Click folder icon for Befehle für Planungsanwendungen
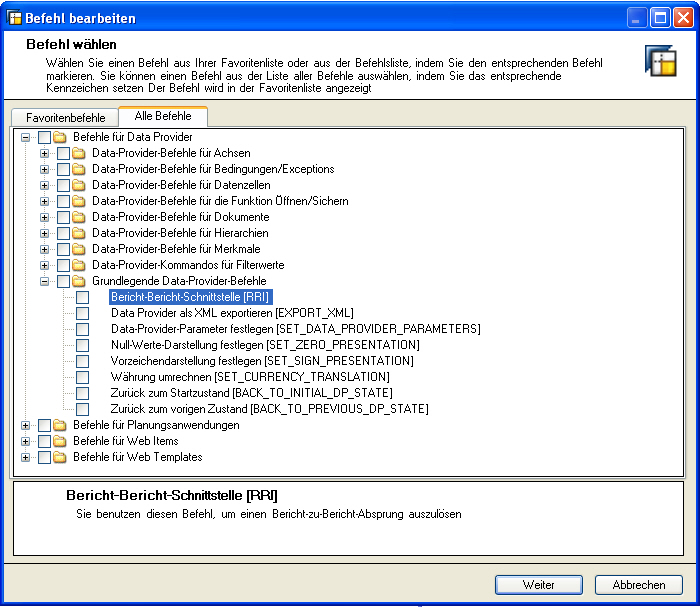This screenshot has width=700, height=607. pos(60,425)
